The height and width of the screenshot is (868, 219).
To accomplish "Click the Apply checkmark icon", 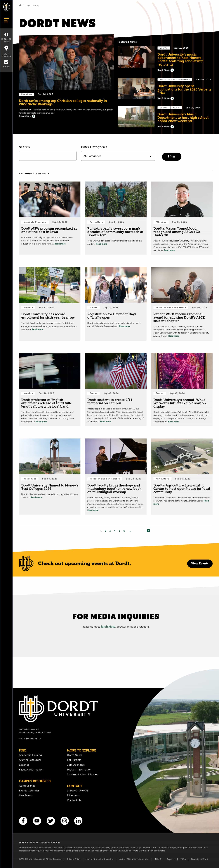I will [6, 62].
